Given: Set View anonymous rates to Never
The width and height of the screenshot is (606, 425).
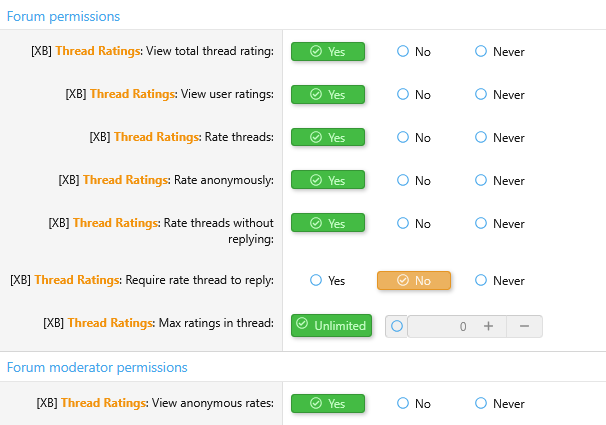Looking at the screenshot, I should (x=499, y=403).
